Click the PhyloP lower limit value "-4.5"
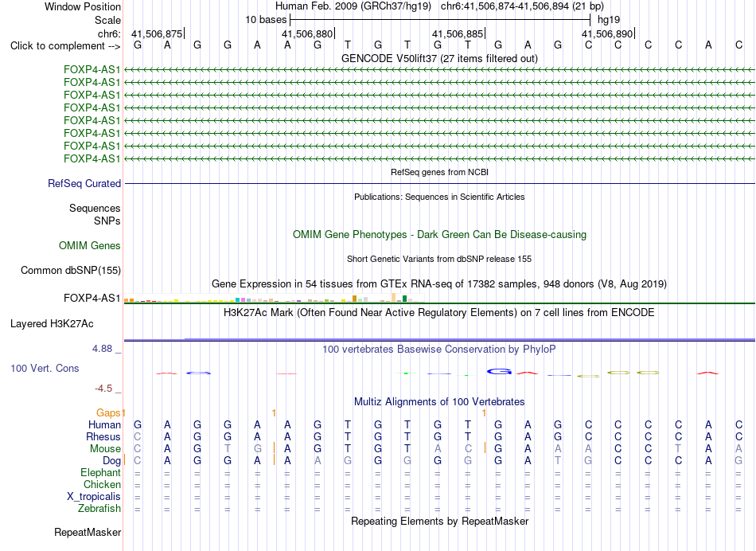The height and width of the screenshot is (551, 756). (103, 389)
